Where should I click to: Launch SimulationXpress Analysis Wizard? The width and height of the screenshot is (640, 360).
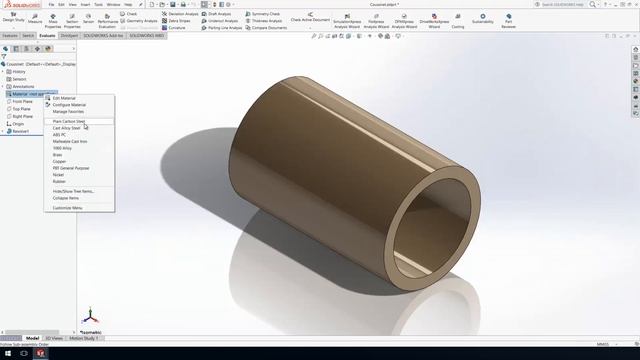coord(347,21)
